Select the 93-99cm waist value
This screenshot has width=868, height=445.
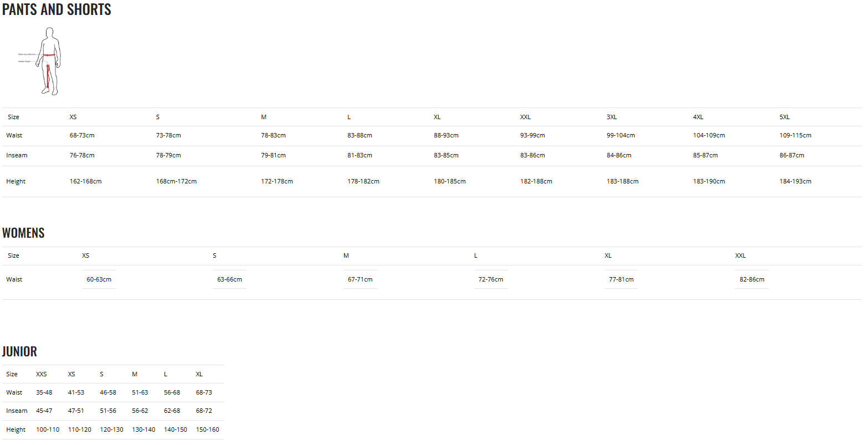(x=532, y=135)
